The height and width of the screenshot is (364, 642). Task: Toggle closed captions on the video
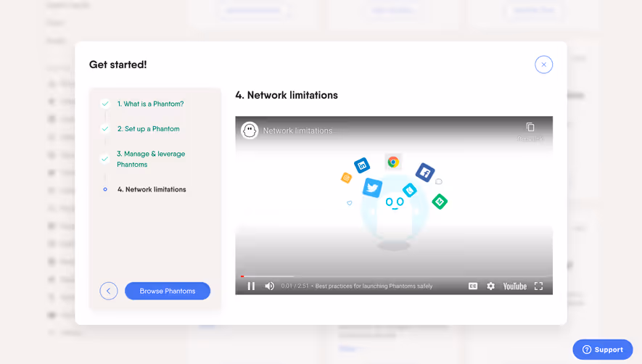473,286
